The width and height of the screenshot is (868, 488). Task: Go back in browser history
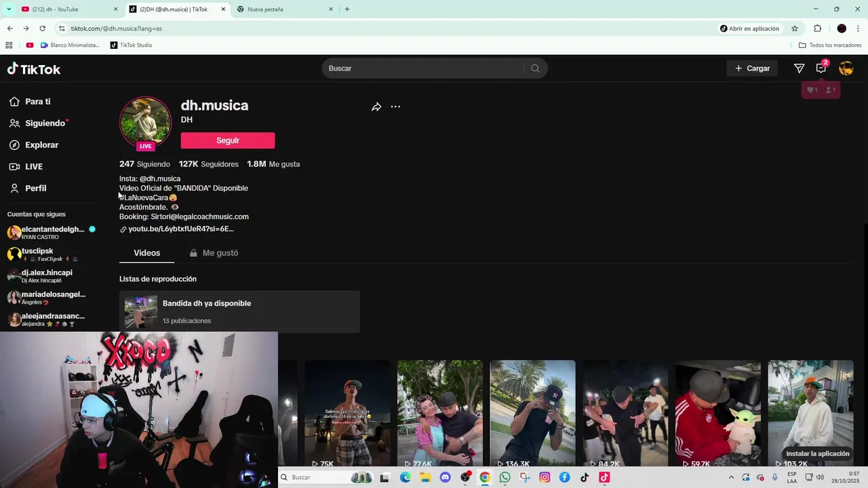click(x=9, y=28)
